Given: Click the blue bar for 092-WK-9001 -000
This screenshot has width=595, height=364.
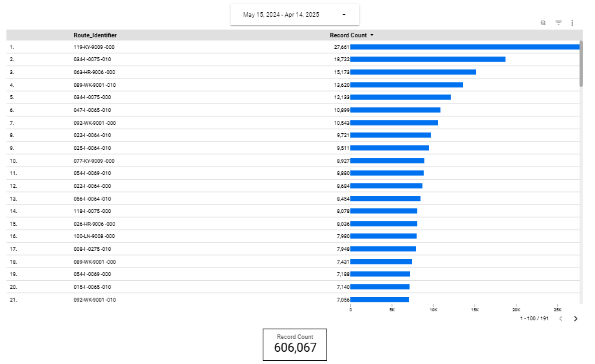Looking at the screenshot, I should [394, 123].
